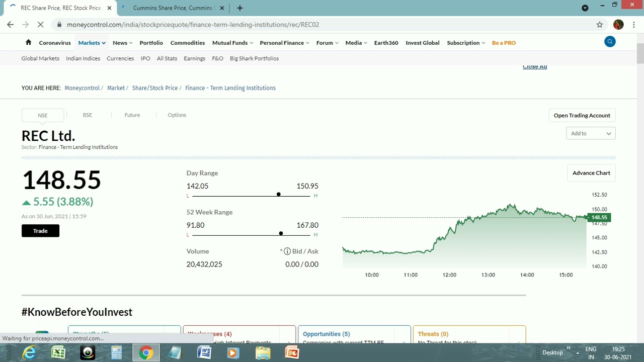Click Open Trading Account button
This screenshot has width=644, height=362.
[582, 116]
